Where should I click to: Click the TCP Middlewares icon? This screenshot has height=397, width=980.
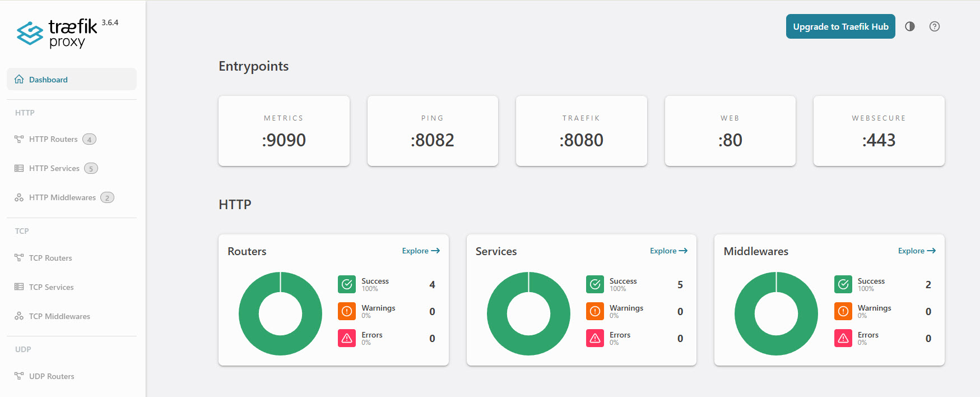[19, 316]
